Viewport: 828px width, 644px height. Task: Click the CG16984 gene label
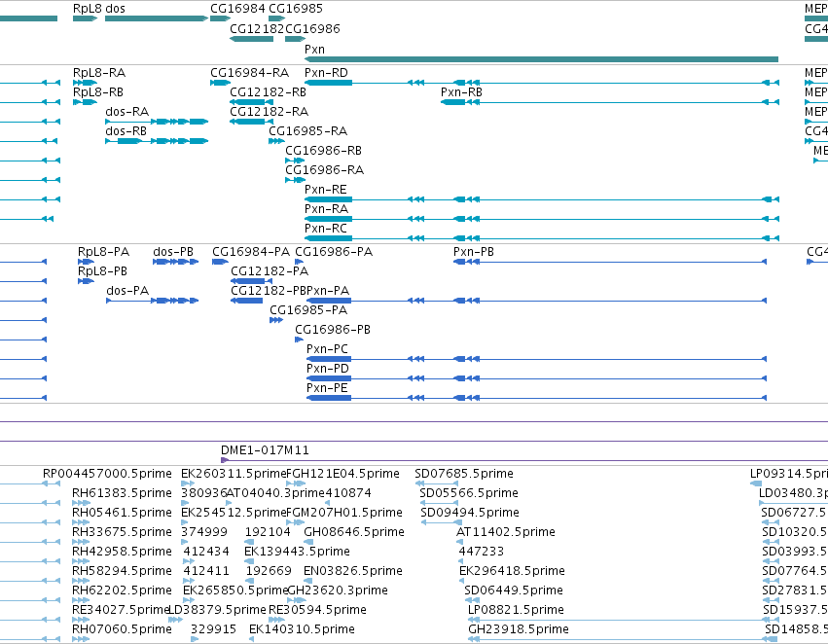pos(237,9)
